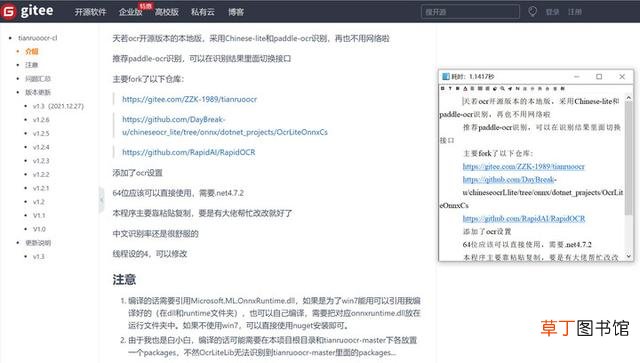
Task: Click the 注意 section heading
Action: [124, 280]
